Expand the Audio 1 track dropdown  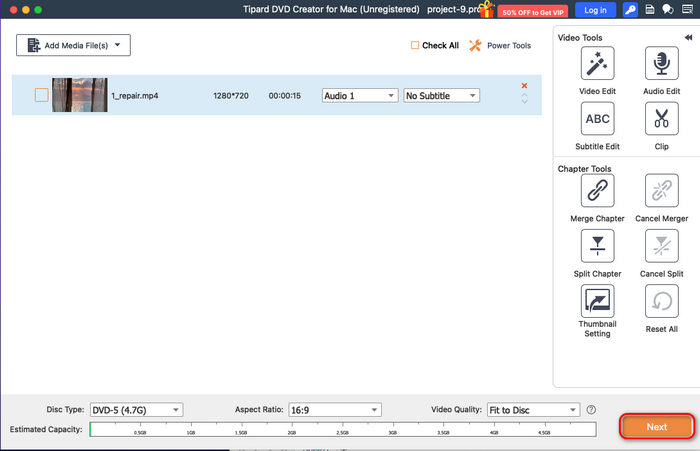click(360, 96)
